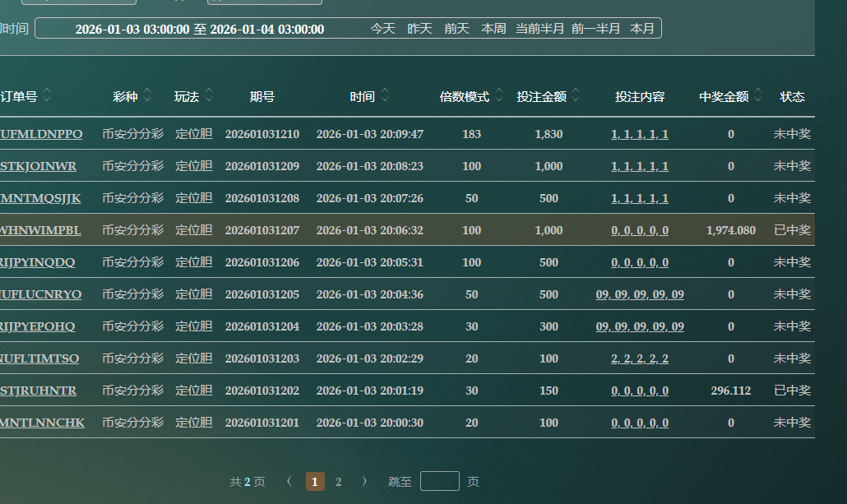The height and width of the screenshot is (504, 847).
Task: Click the 今天 quick date button
Action: pos(382,27)
